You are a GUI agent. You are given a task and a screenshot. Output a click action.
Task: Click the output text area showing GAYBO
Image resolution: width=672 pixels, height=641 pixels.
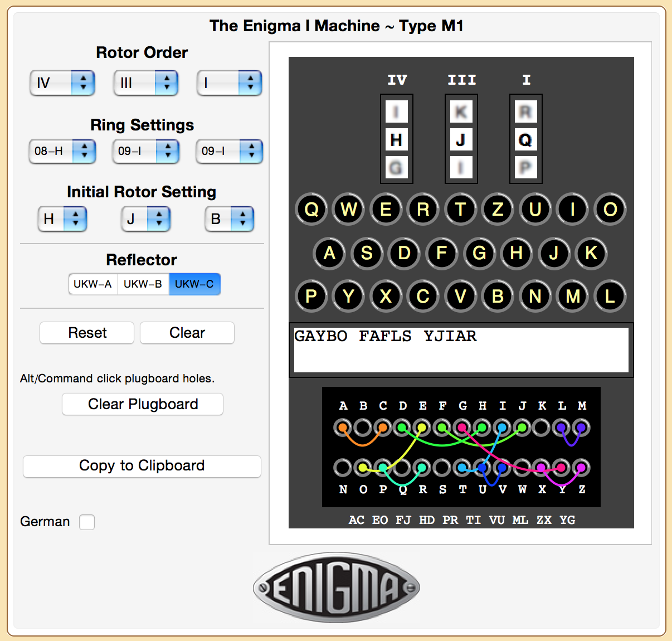click(461, 349)
